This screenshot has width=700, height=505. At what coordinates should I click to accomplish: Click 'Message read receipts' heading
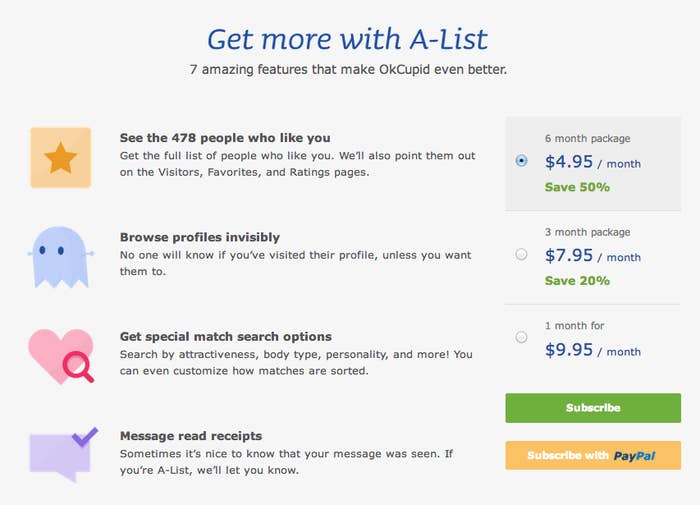(x=191, y=436)
